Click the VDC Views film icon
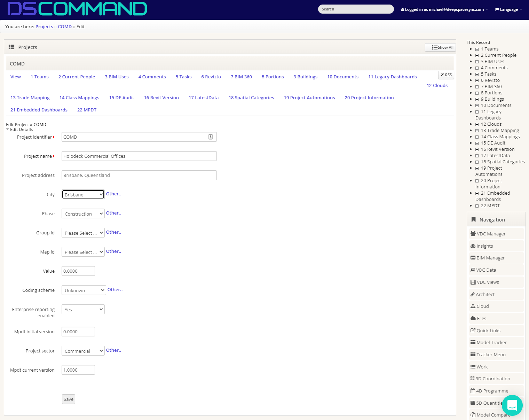 pyautogui.click(x=473, y=282)
